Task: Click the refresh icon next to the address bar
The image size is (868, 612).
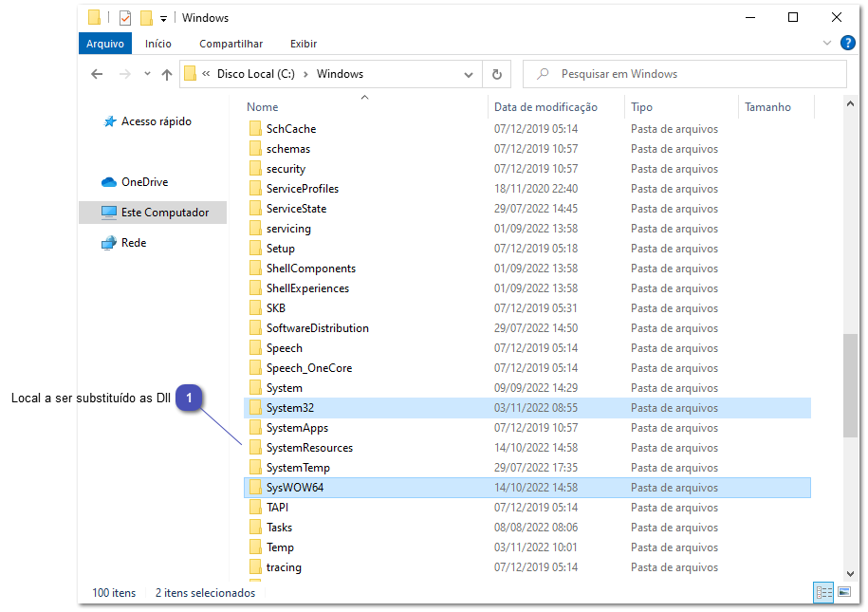Action: [497, 74]
